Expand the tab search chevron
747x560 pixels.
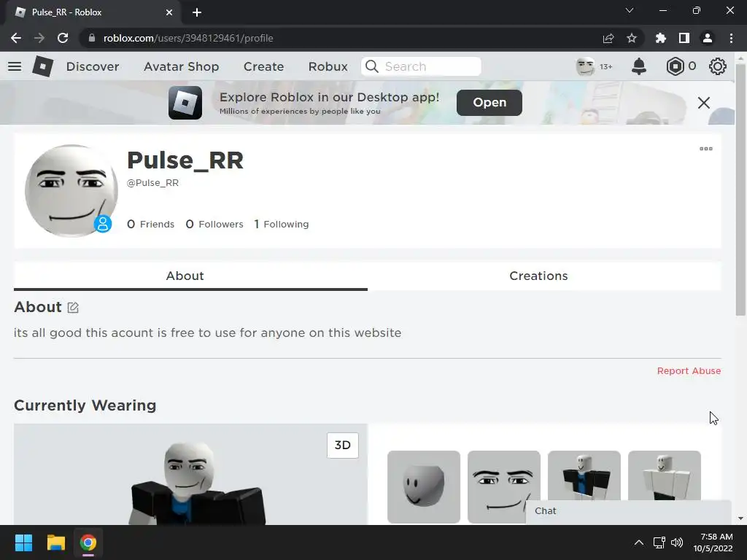pos(630,10)
